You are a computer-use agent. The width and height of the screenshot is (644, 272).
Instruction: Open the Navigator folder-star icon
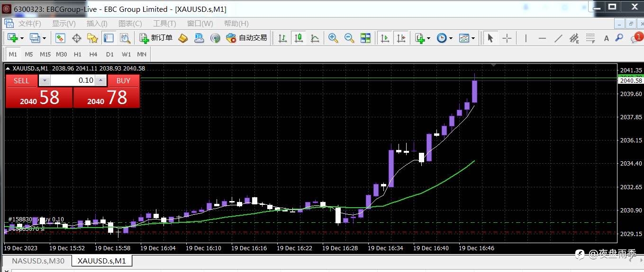click(92, 38)
